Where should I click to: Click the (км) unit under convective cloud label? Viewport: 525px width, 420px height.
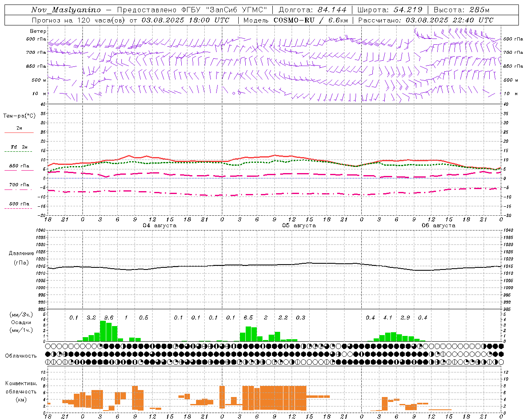click(x=21, y=399)
